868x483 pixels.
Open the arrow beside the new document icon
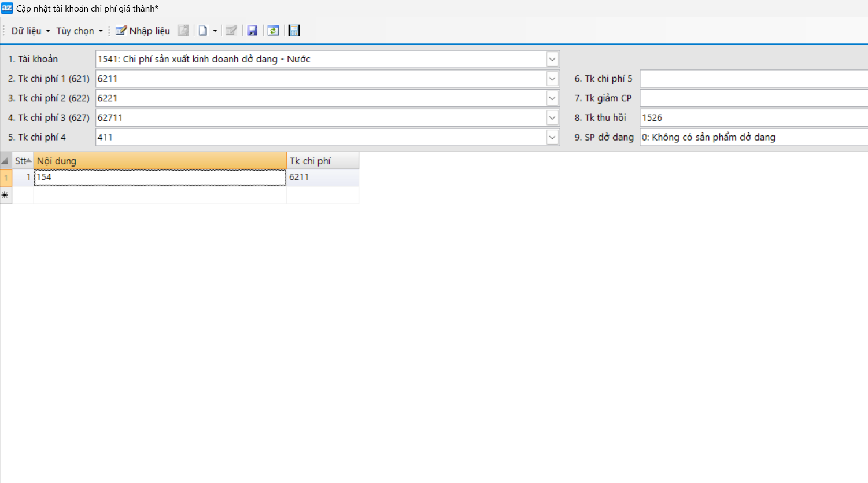[x=215, y=31]
